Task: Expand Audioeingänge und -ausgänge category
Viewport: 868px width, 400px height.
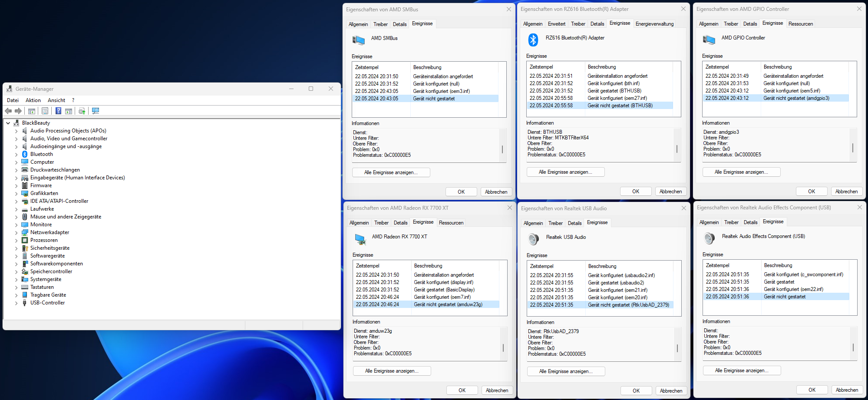Action: [x=17, y=146]
